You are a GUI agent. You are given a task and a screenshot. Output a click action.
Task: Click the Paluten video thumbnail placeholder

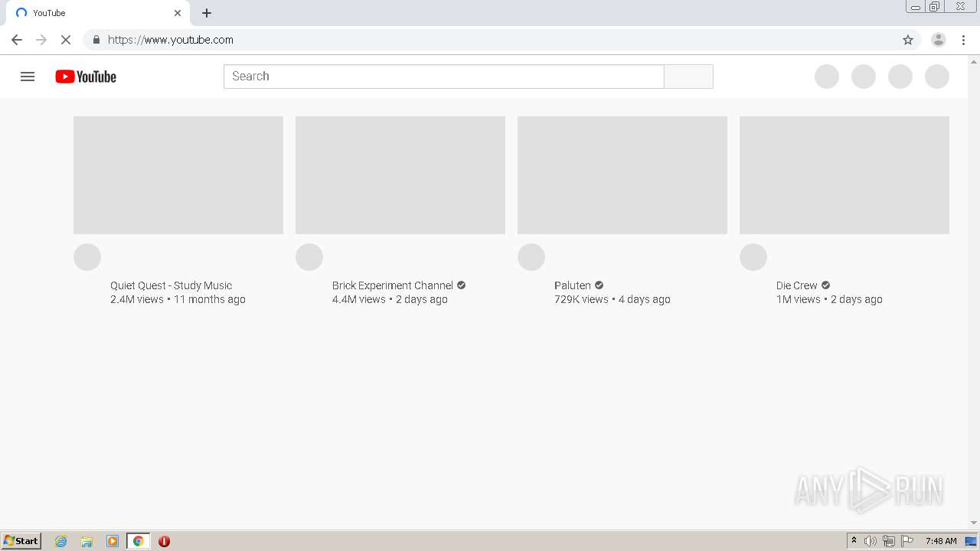pos(622,175)
